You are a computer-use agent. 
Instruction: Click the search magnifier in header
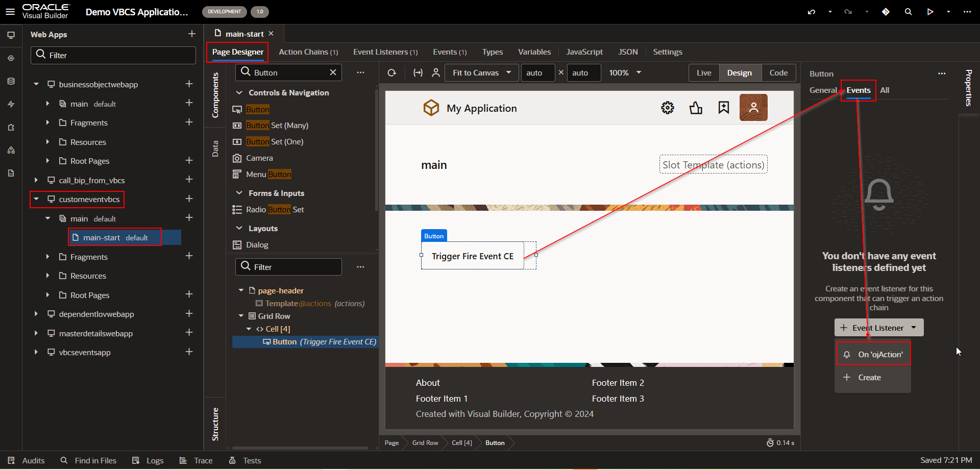coord(908,11)
